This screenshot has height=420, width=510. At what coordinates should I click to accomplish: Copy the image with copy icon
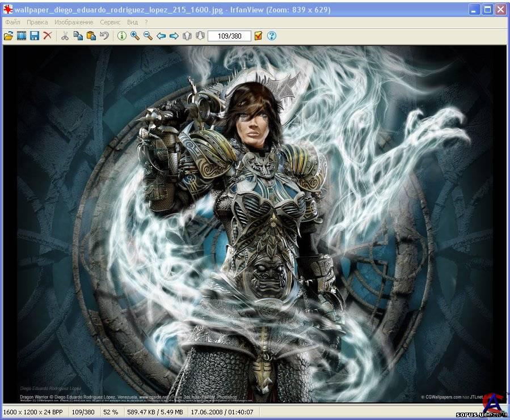[x=78, y=36]
